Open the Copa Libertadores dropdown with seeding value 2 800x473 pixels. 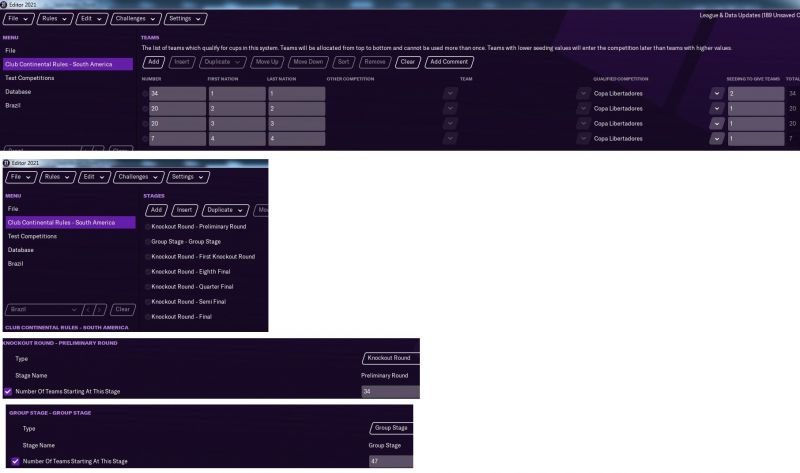pyautogui.click(x=716, y=93)
